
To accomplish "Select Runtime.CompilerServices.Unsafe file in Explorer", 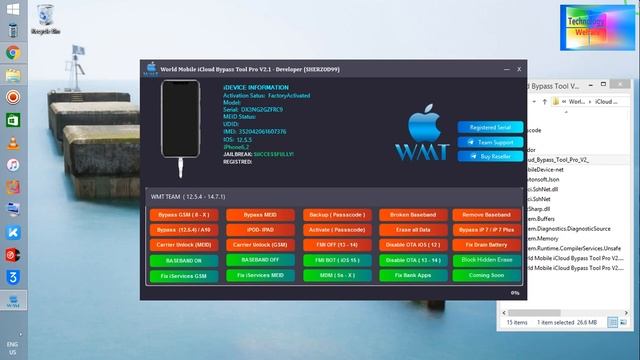I will tap(574, 248).
